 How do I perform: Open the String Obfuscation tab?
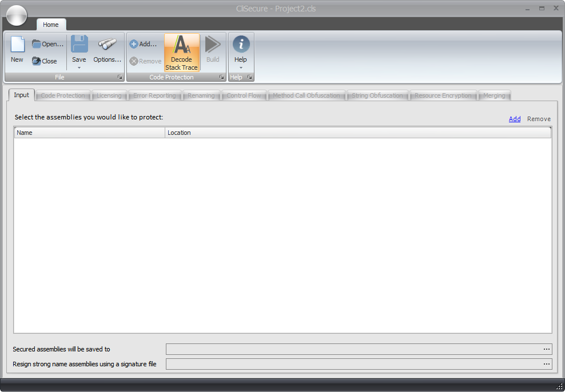coord(377,95)
